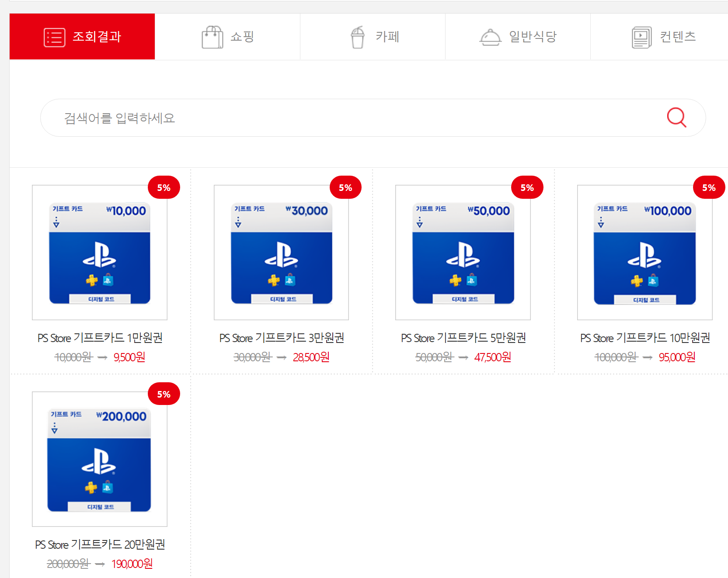The width and height of the screenshot is (728, 578).
Task: Open the 조회결과 tab
Action: (82, 36)
